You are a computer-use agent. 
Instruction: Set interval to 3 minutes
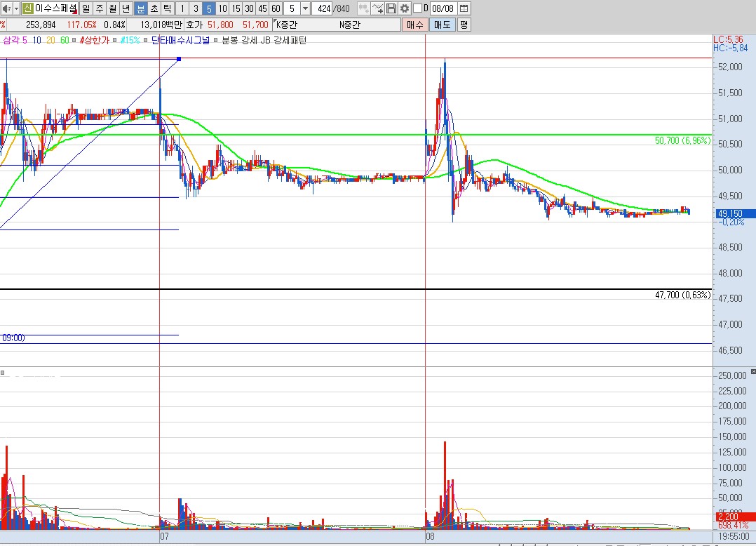point(196,8)
